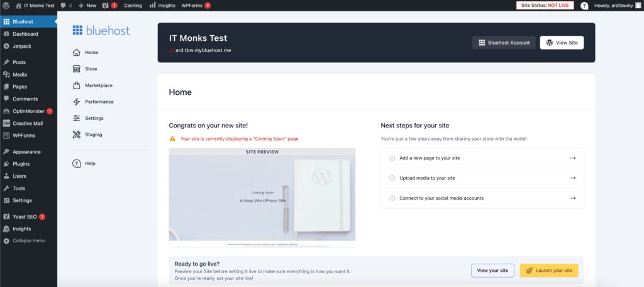Viewport: 644px width, 287px height.
Task: Click the Tools wrench icon
Action: pyautogui.click(x=6, y=188)
